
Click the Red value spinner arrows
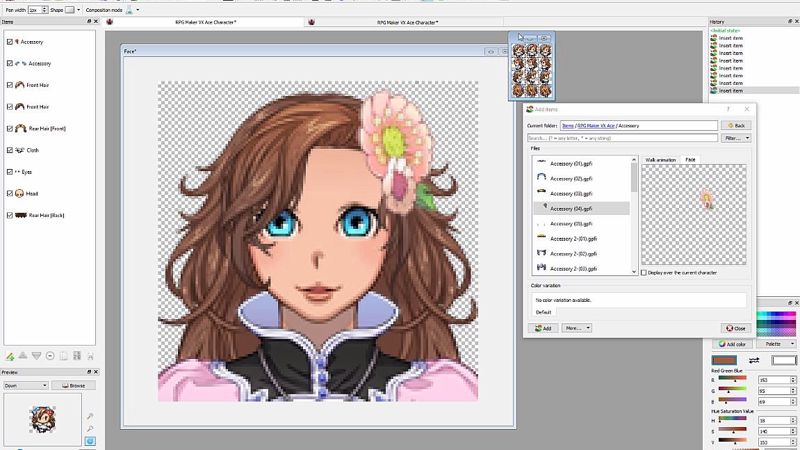793,380
